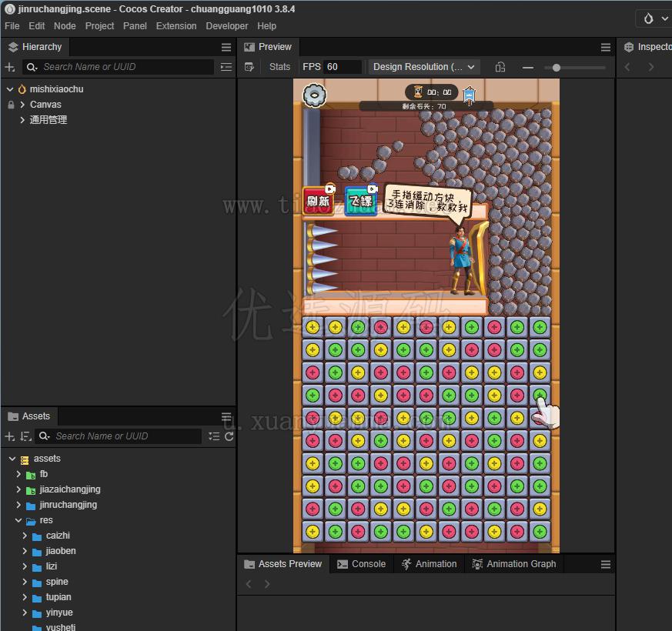Viewport: 672px width, 631px height.
Task: Switch to the Animation tab
Action: pyautogui.click(x=429, y=564)
